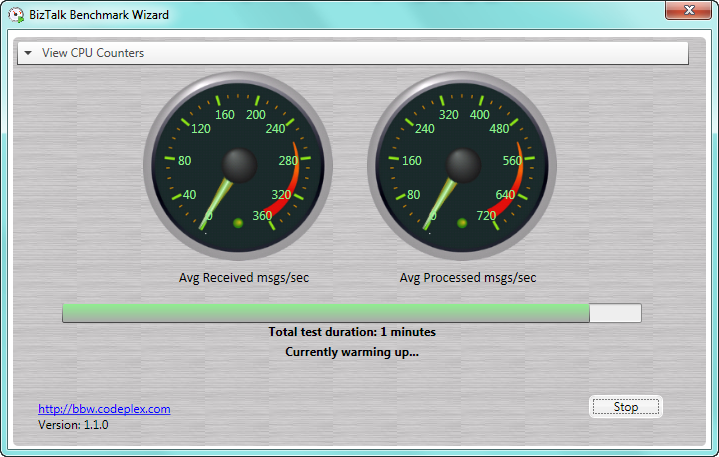The height and width of the screenshot is (457, 719).
Task: Click the Stop button
Action: [x=625, y=407]
